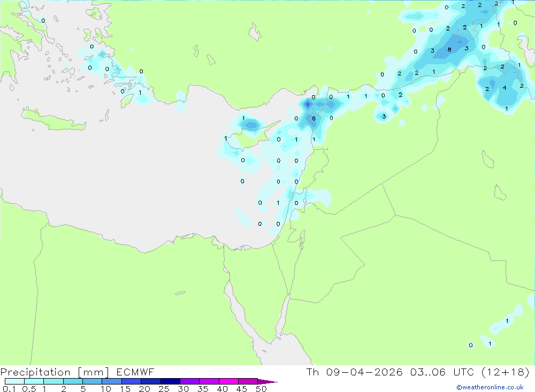Click the 0.5–1 mm legend swatch
Image resolution: width=535 pixels, height=392 pixels.
point(34,381)
